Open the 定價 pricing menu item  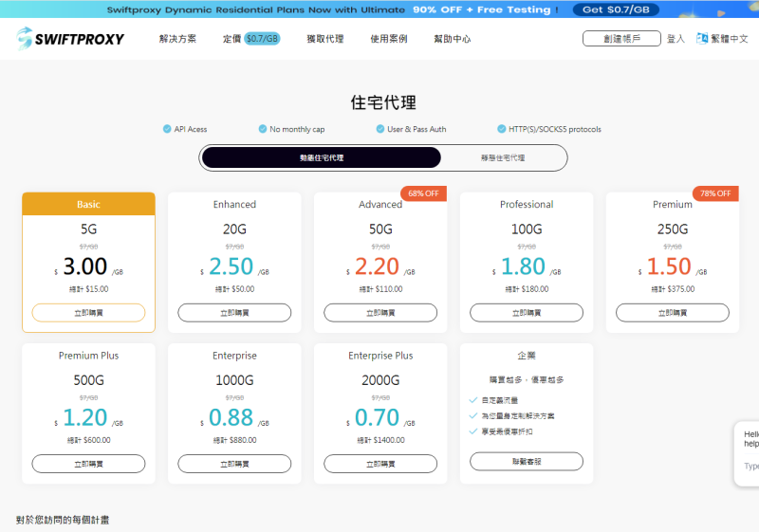(x=231, y=39)
